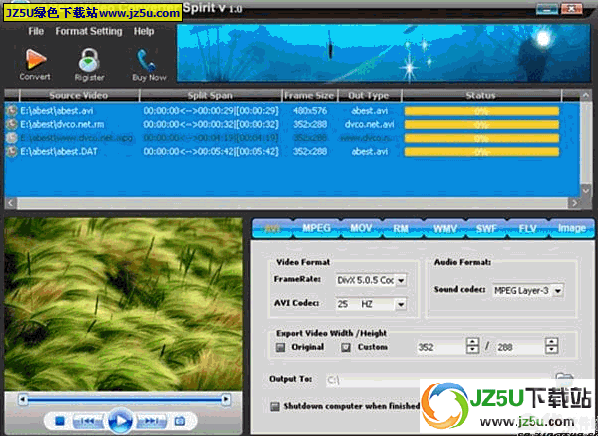Viewport: 598px width, 436px height.
Task: Select the Custom size option
Action: [346, 347]
